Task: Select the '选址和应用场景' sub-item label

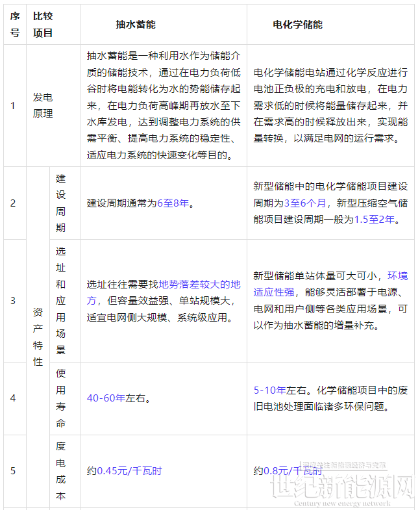Action: 61,301
